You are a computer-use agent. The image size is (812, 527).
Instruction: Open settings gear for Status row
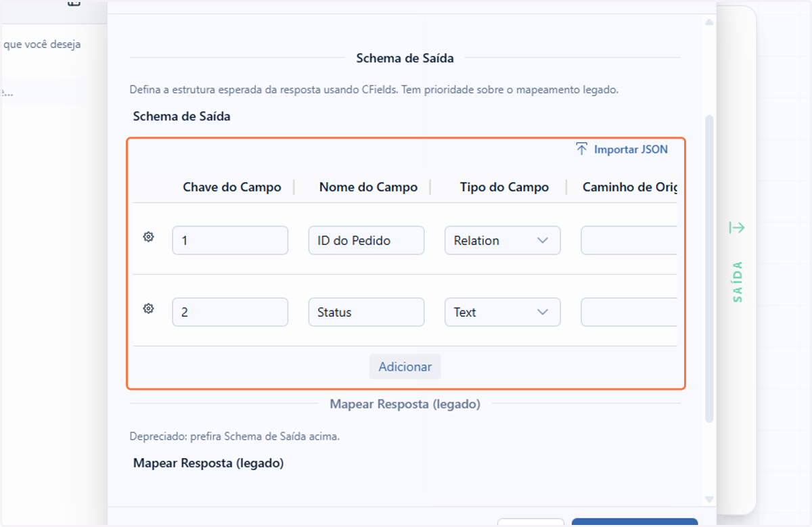(x=149, y=308)
